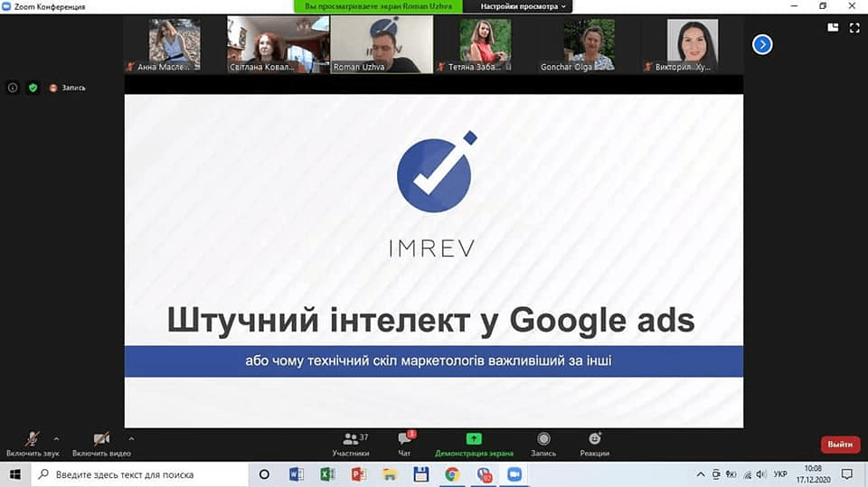Switch to Chrome in the taskbar
The image size is (868, 487).
pos(452,475)
